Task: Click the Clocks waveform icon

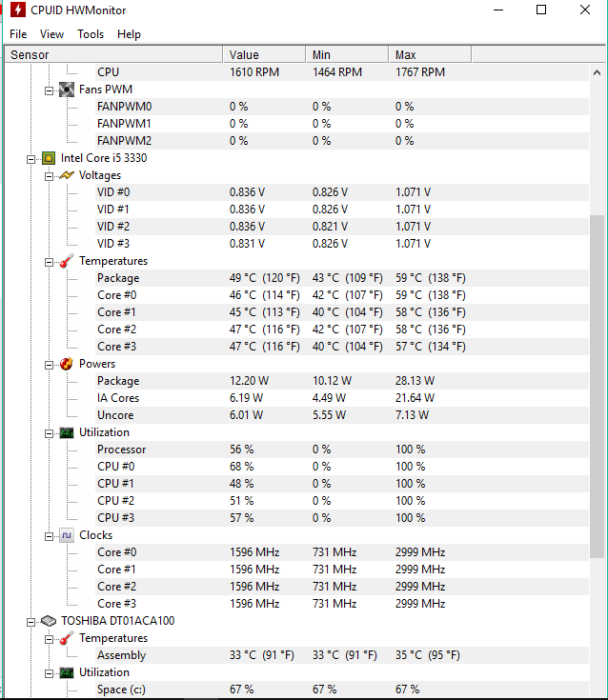Action: pyautogui.click(x=67, y=535)
